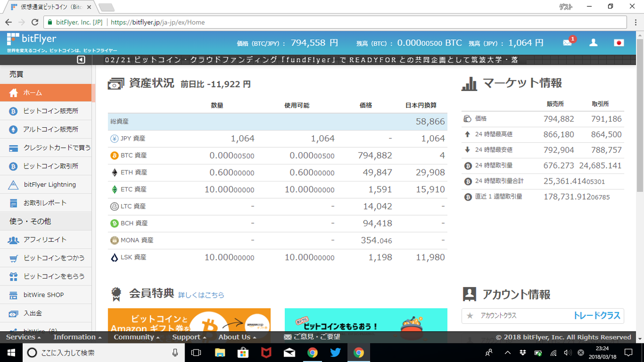Click the browser address bar

pyautogui.click(x=201, y=22)
